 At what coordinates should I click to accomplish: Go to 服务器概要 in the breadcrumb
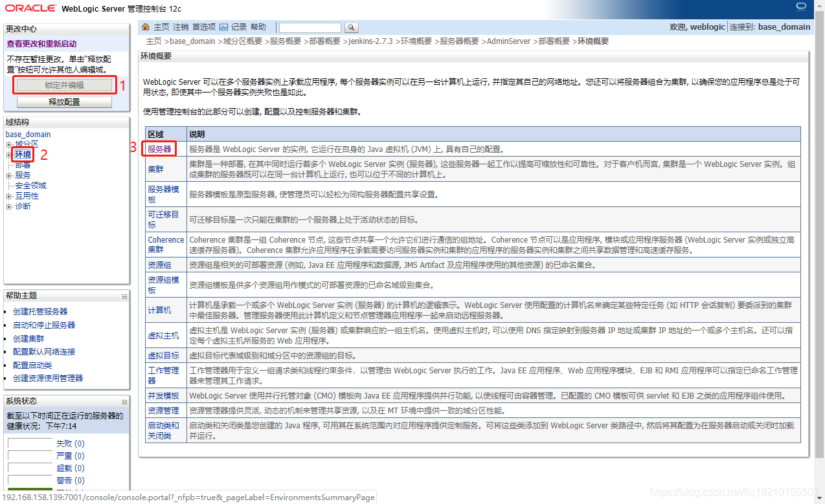coord(459,41)
